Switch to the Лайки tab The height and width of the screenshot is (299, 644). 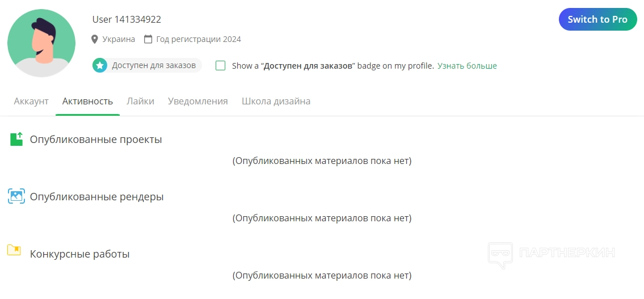(x=140, y=101)
